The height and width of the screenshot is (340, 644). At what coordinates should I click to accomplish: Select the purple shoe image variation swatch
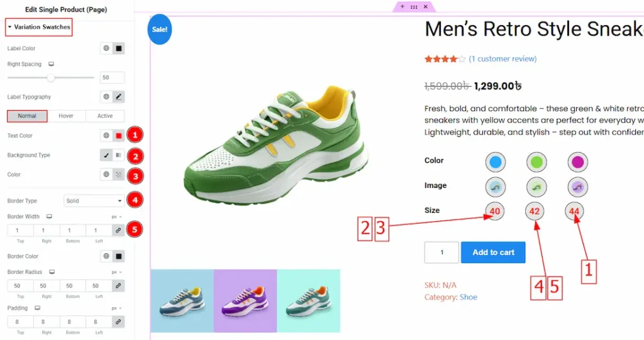coord(576,187)
